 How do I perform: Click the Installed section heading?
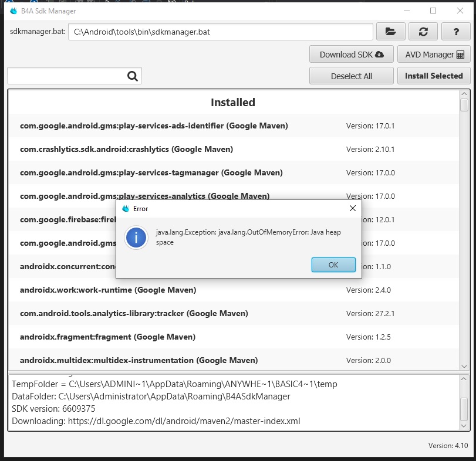tap(233, 102)
